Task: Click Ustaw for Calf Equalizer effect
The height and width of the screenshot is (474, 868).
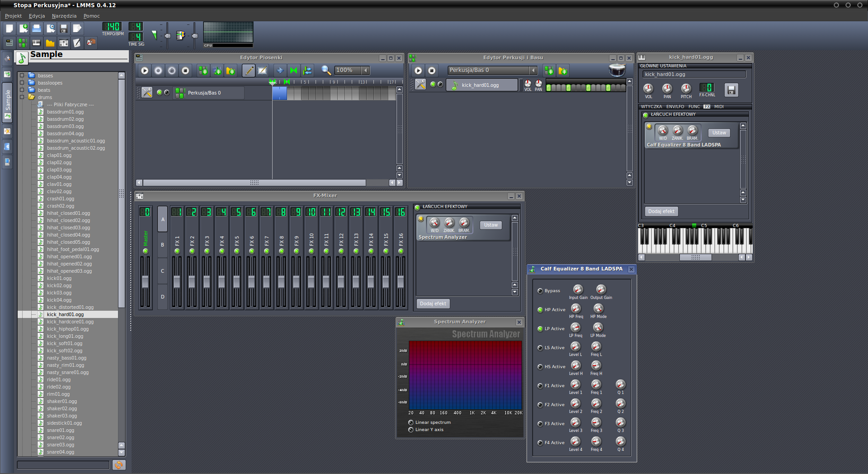Action: tap(719, 133)
